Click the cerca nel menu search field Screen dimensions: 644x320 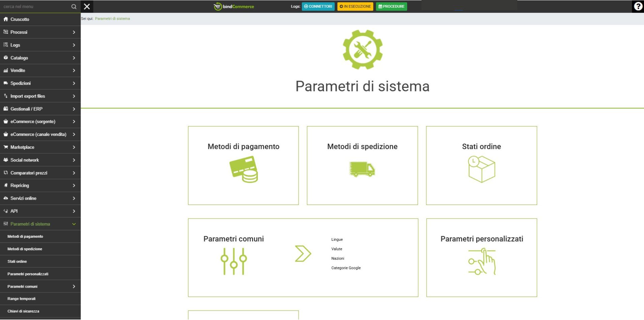[x=35, y=7]
